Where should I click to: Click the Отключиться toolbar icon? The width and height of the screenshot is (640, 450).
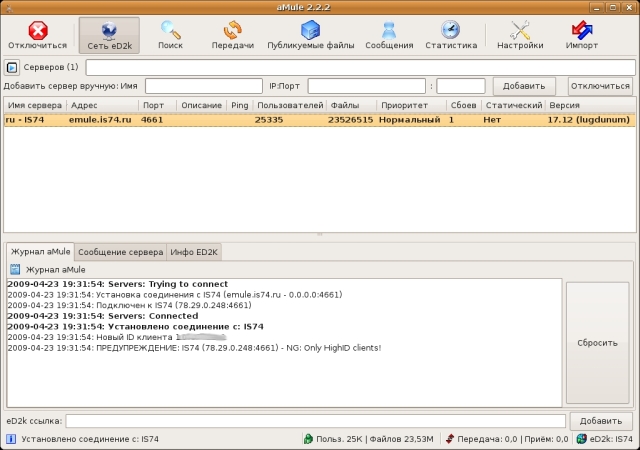pyautogui.click(x=37, y=34)
